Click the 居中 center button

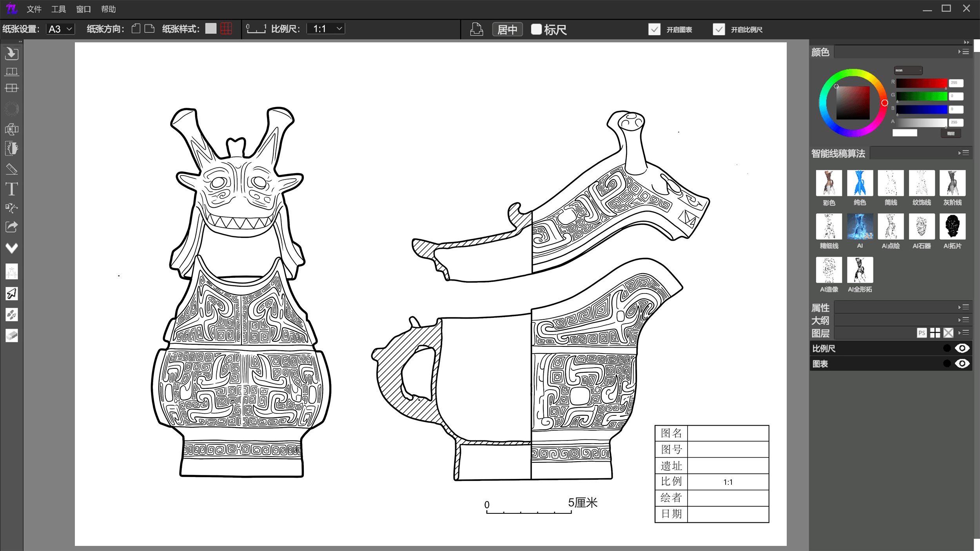pos(507,29)
